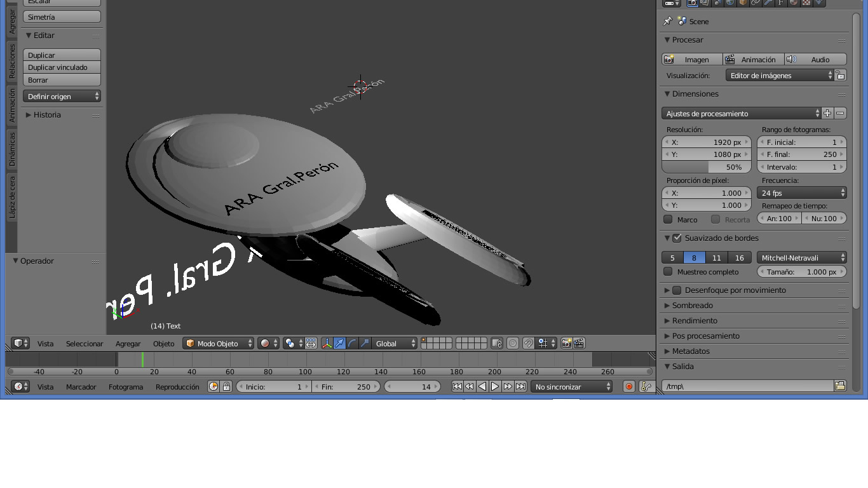Viewport: 868px width, 488px height.
Task: Open the viewport shading sphere selector
Action: tap(269, 343)
